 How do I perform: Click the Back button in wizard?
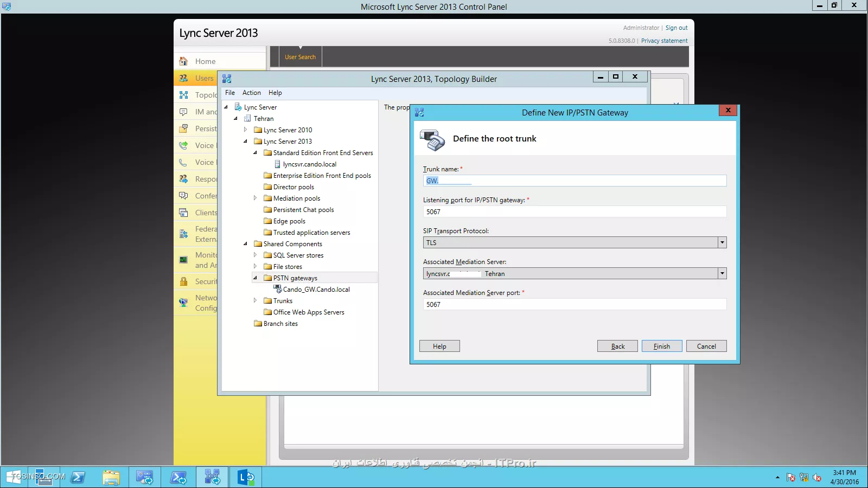click(617, 346)
